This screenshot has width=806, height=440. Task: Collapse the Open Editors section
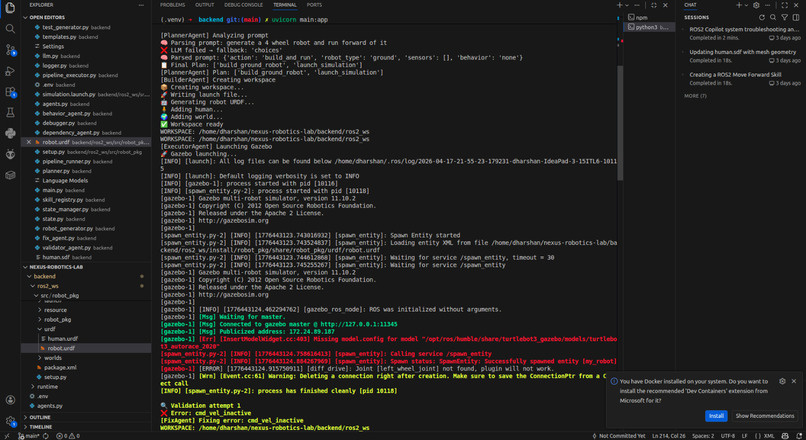86,17
